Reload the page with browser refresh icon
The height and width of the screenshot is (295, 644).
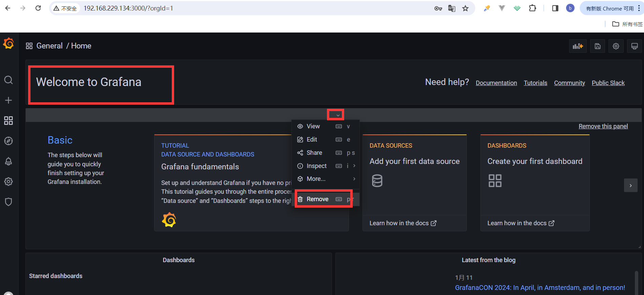pyautogui.click(x=38, y=8)
